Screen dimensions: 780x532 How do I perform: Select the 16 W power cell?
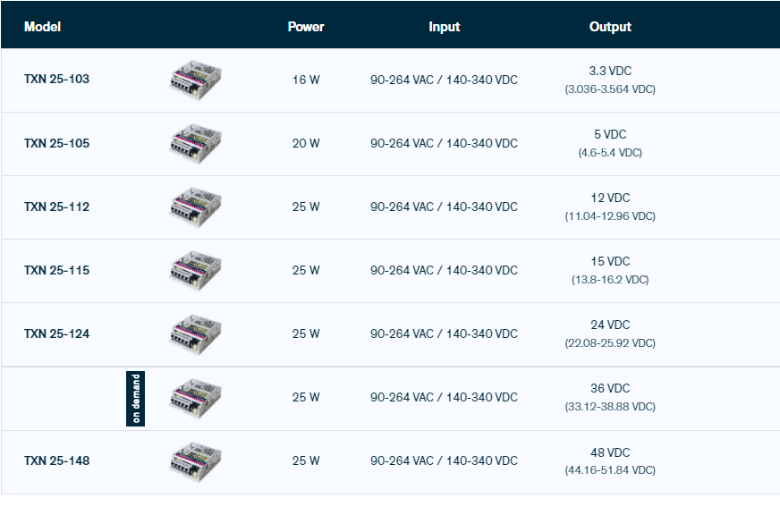point(306,80)
